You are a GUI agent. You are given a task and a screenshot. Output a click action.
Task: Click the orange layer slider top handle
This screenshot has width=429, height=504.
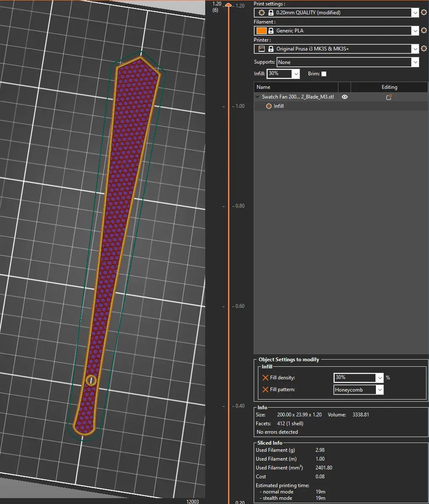point(228,5)
